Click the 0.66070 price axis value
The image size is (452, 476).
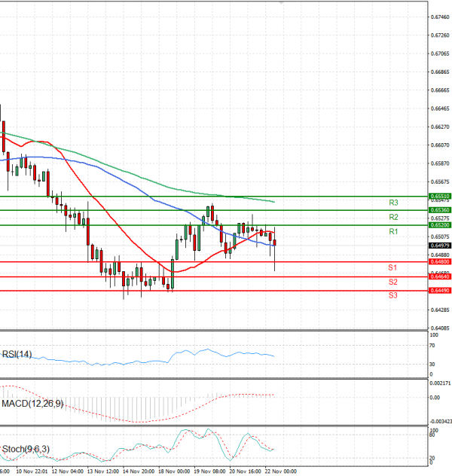pos(440,145)
